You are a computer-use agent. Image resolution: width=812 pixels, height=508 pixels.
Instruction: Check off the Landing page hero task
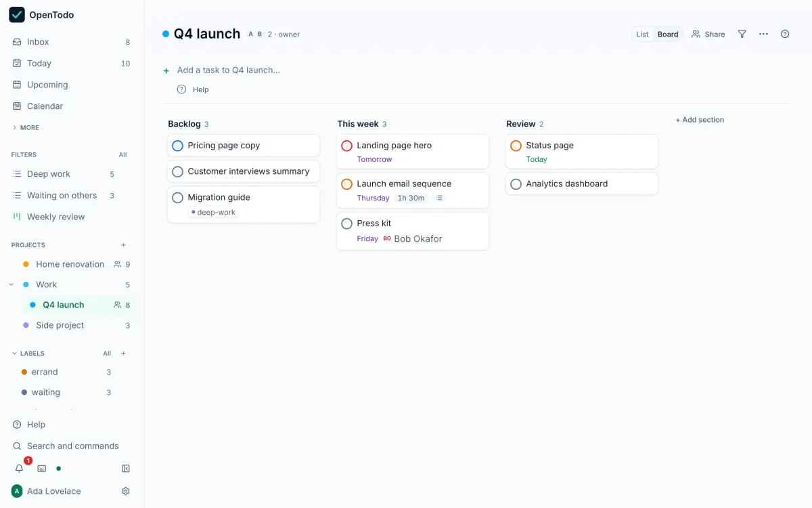(347, 146)
